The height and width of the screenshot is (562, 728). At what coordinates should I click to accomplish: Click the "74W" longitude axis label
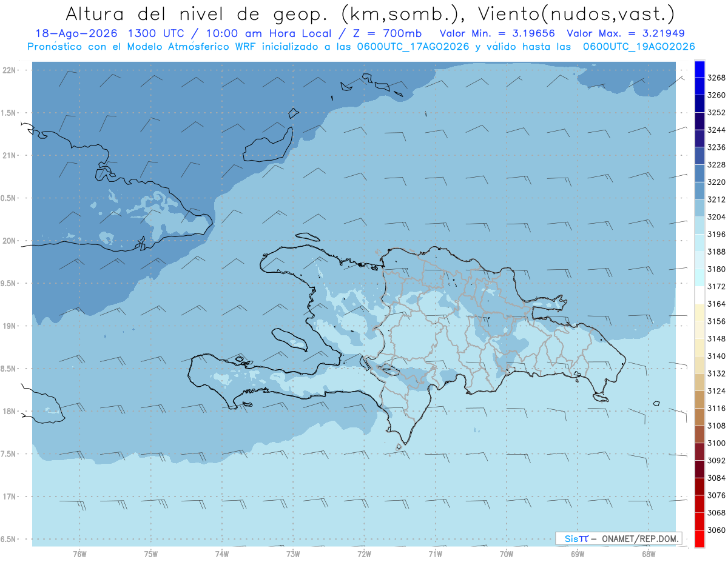(222, 554)
